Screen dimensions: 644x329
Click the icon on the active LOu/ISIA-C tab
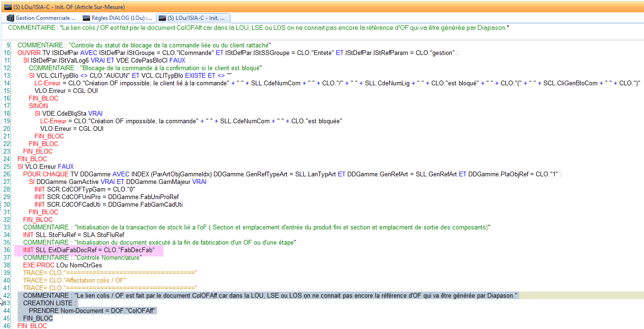163,17
